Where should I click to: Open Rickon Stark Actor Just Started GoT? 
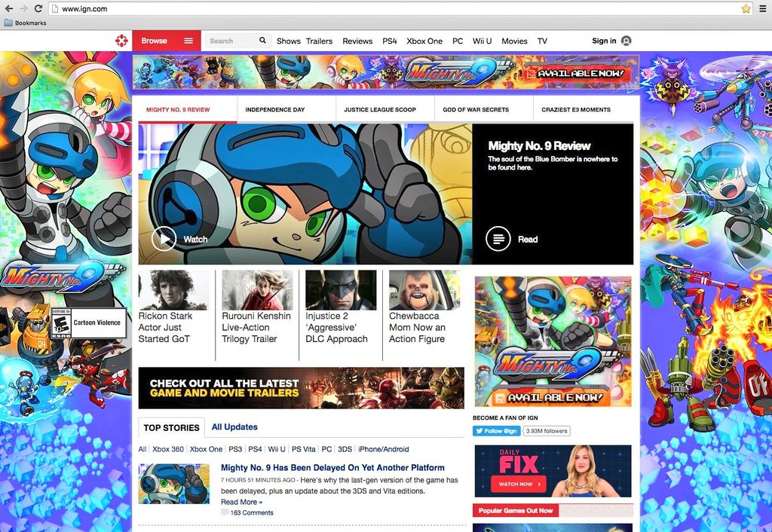point(165,327)
